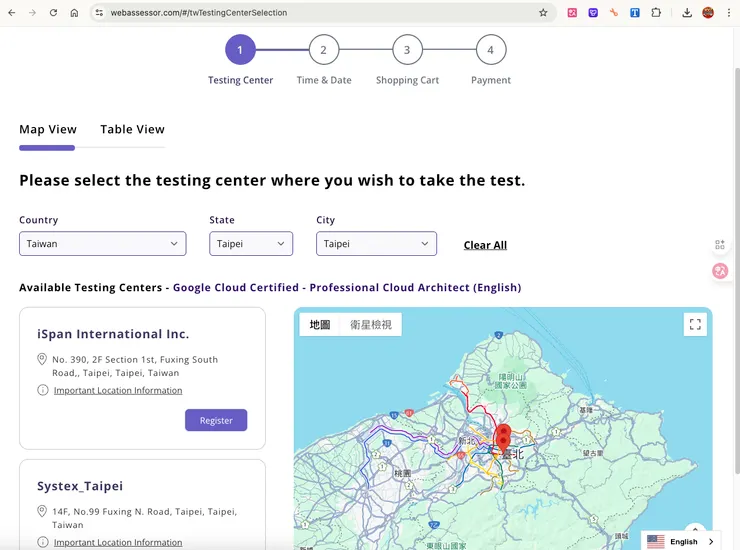Screen dimensions: 740x550
Task: Click the pink floating assistant icon
Action: point(720,271)
